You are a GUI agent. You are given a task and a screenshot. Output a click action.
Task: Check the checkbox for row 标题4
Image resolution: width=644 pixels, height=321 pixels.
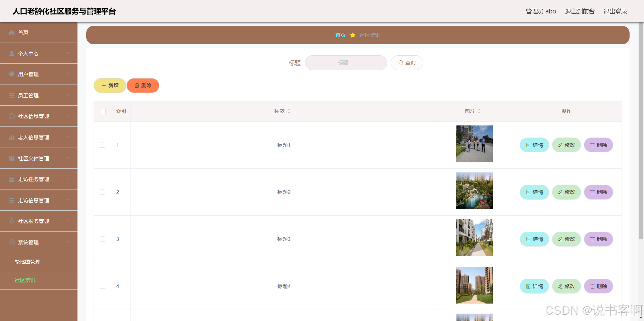coord(103,286)
